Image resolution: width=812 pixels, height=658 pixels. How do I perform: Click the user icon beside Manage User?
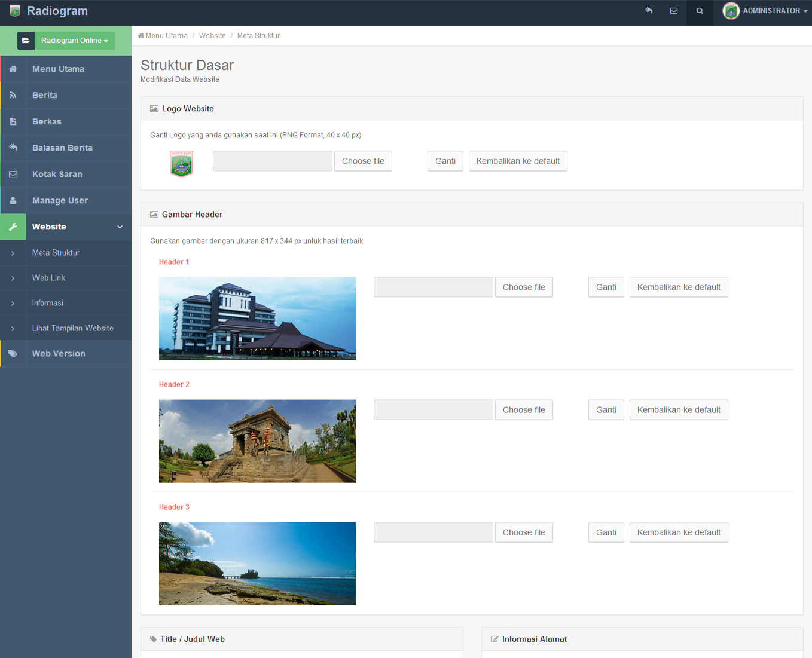point(13,200)
